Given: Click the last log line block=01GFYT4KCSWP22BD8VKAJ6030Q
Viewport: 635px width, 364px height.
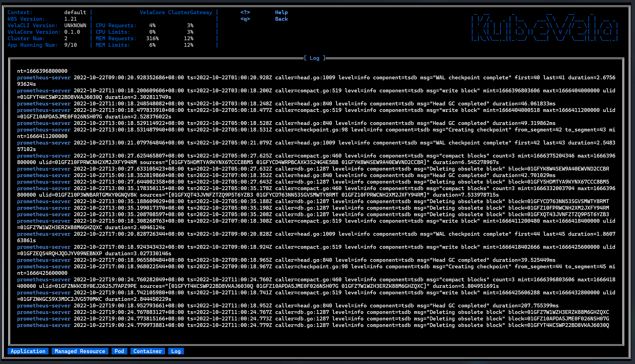Looking at the screenshot, I should 313,325.
